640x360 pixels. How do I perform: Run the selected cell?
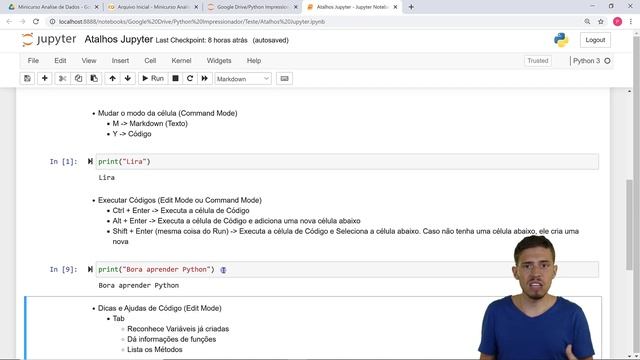(153, 78)
